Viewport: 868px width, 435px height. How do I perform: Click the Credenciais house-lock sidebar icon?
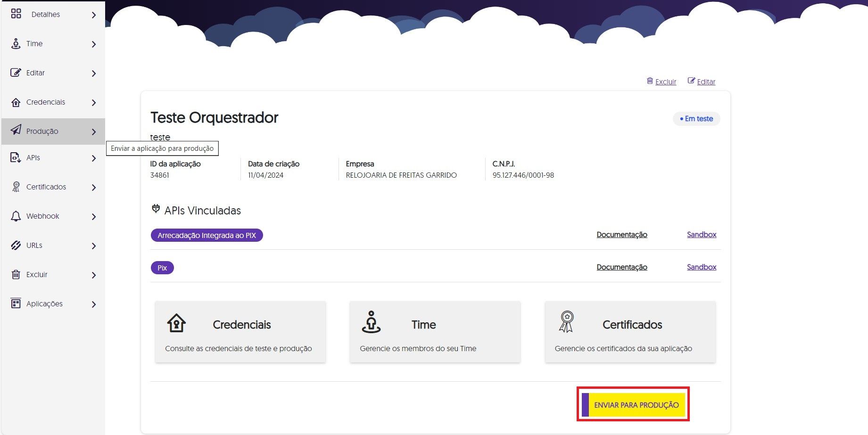click(x=16, y=102)
